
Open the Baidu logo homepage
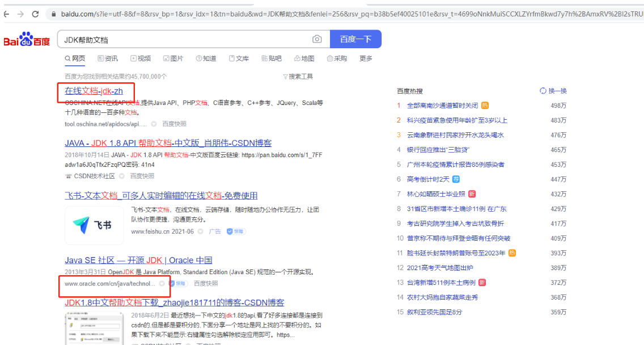27,40
